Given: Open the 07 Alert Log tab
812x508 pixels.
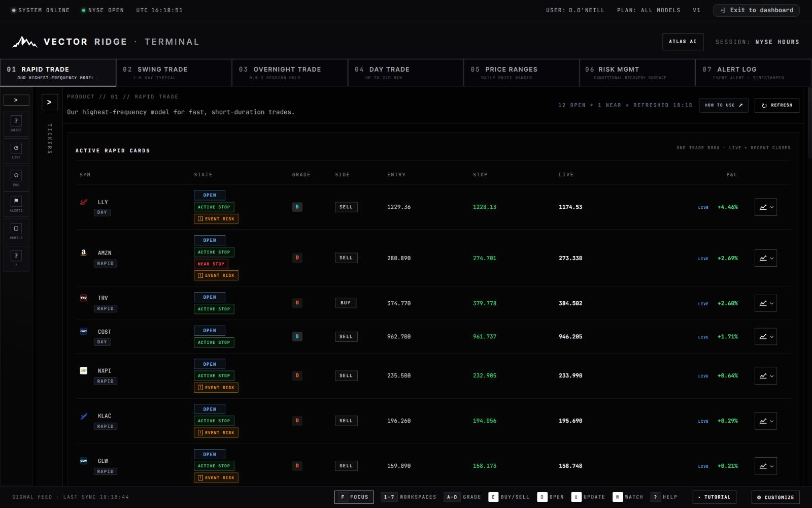Looking at the screenshot, I should pos(753,73).
